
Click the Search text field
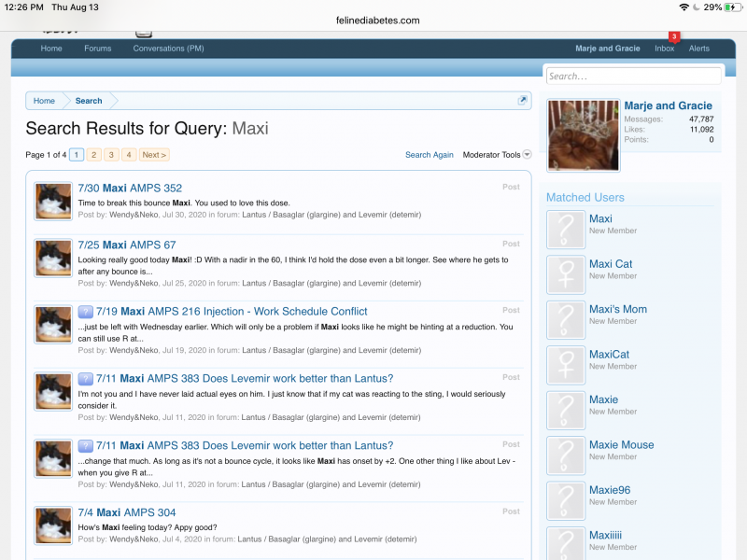click(x=633, y=77)
